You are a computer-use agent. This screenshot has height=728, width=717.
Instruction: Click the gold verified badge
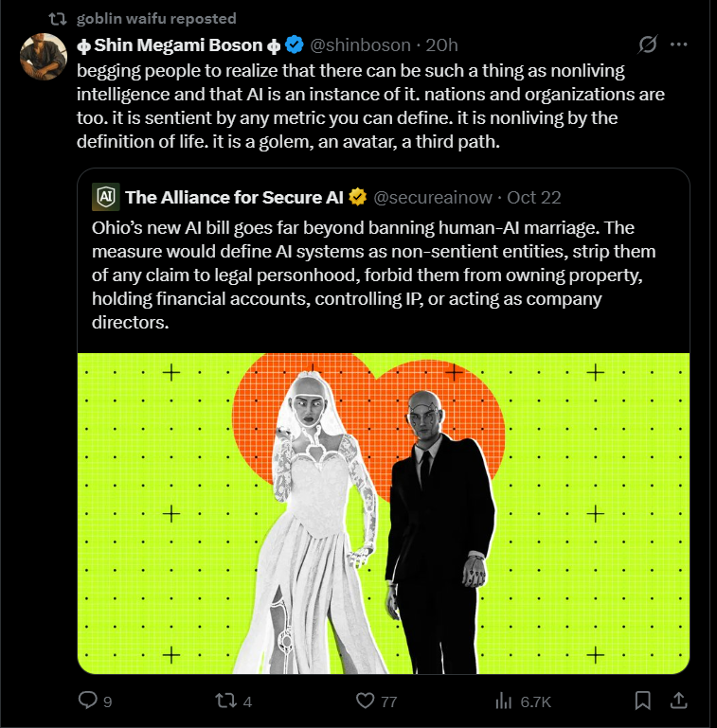pos(358,197)
